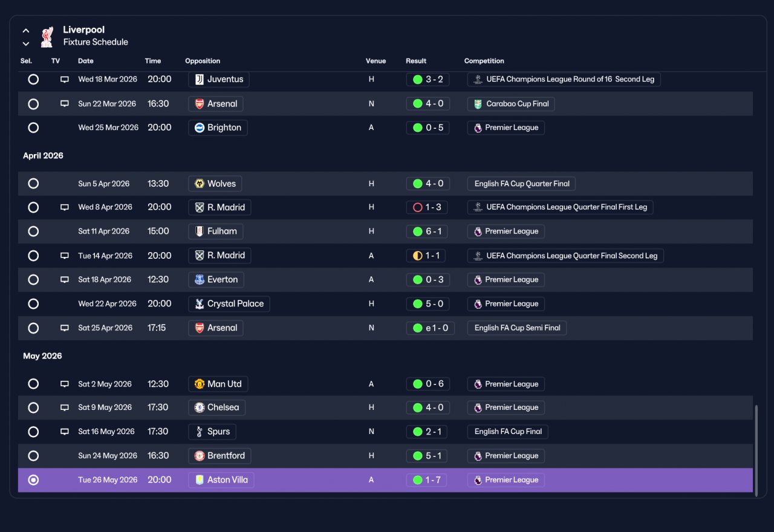
Task: Click the Juventus club badge icon
Action: coord(200,79)
